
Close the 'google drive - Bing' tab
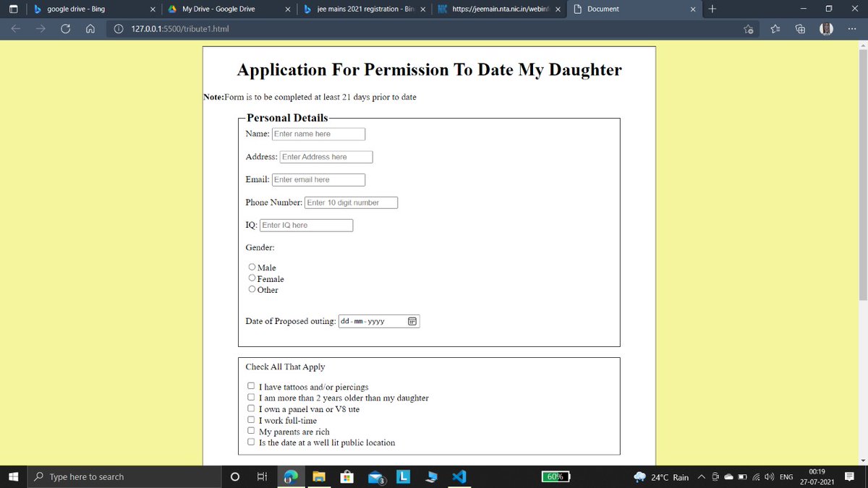(x=153, y=9)
